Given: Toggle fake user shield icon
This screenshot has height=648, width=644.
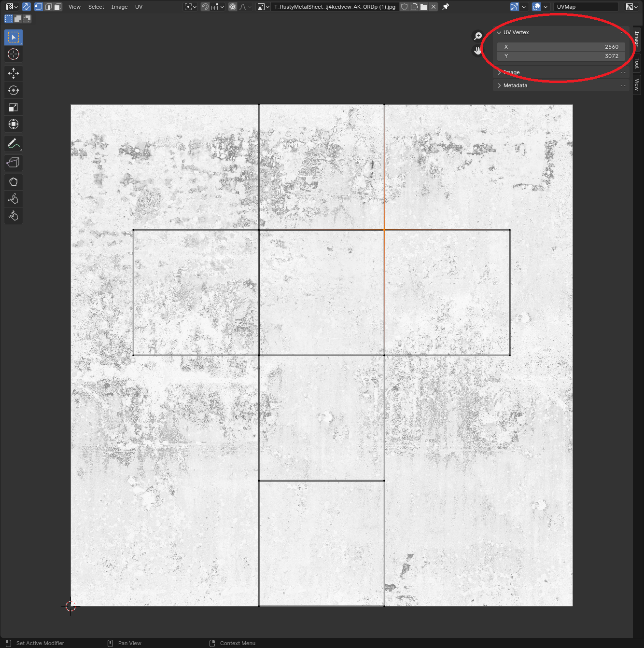Looking at the screenshot, I should pyautogui.click(x=405, y=7).
